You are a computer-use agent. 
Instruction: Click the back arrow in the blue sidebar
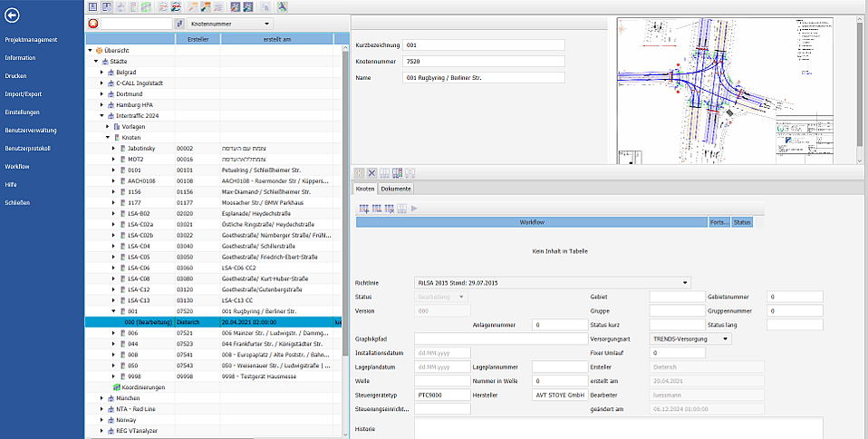[13, 15]
